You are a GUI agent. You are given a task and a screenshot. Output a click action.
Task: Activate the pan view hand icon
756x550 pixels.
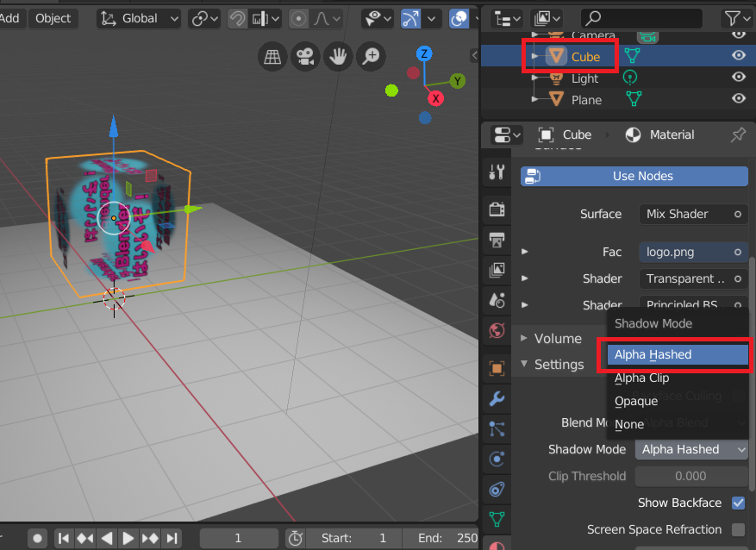pyautogui.click(x=338, y=56)
